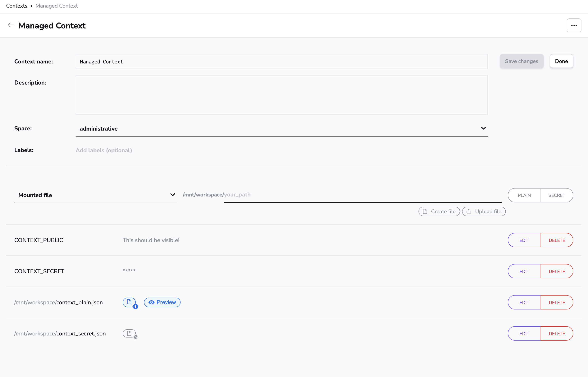Click the back arrow beside Managed Context

pos(11,25)
